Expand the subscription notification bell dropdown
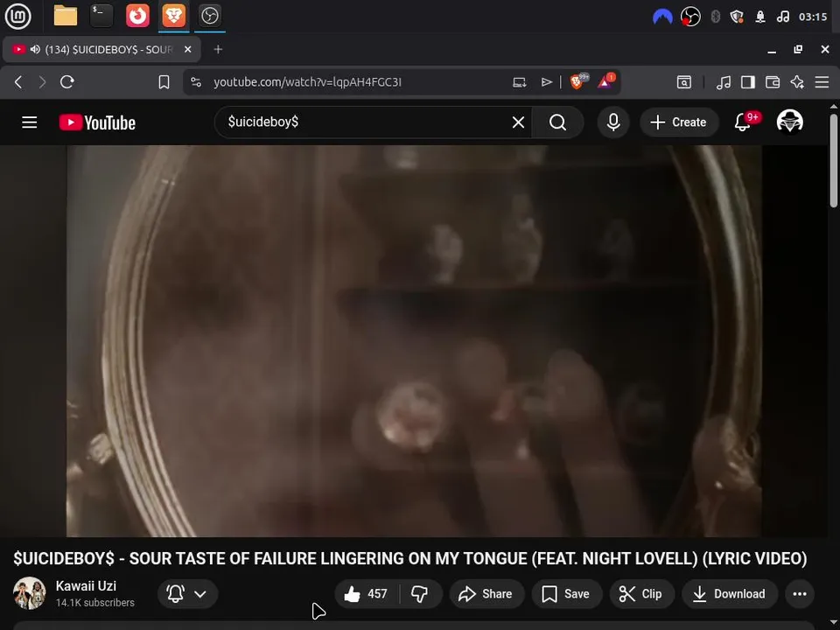Viewport: 840px width, 630px height. tap(187, 593)
